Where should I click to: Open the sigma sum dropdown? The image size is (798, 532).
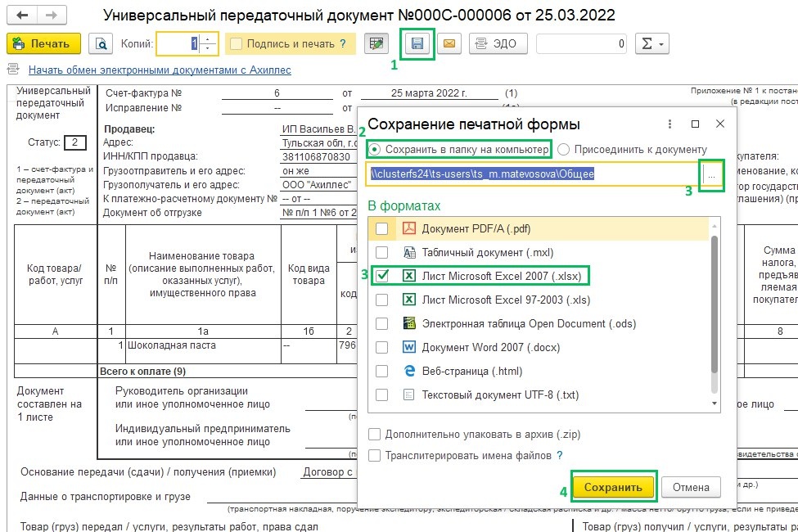point(652,43)
